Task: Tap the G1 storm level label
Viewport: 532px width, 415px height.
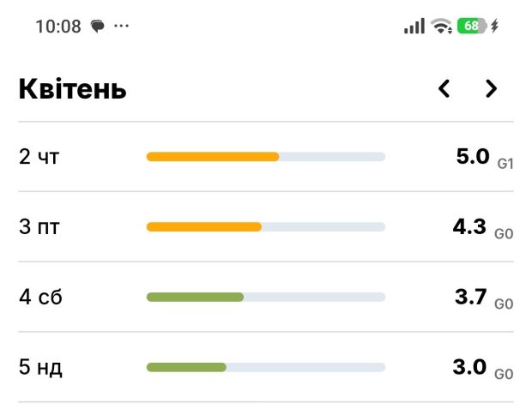Action: click(x=505, y=162)
